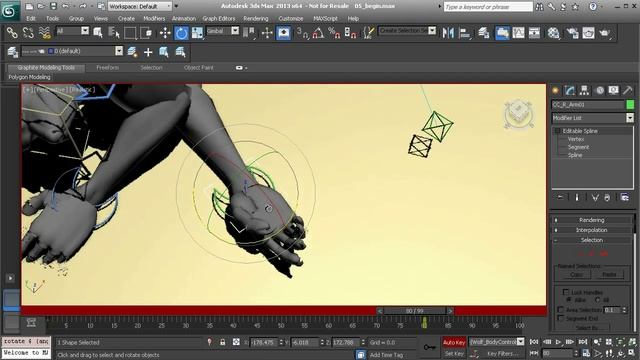Switch to the Utilities hammer panel icon
Viewport: 640px width, 360px height.
[x=627, y=91]
